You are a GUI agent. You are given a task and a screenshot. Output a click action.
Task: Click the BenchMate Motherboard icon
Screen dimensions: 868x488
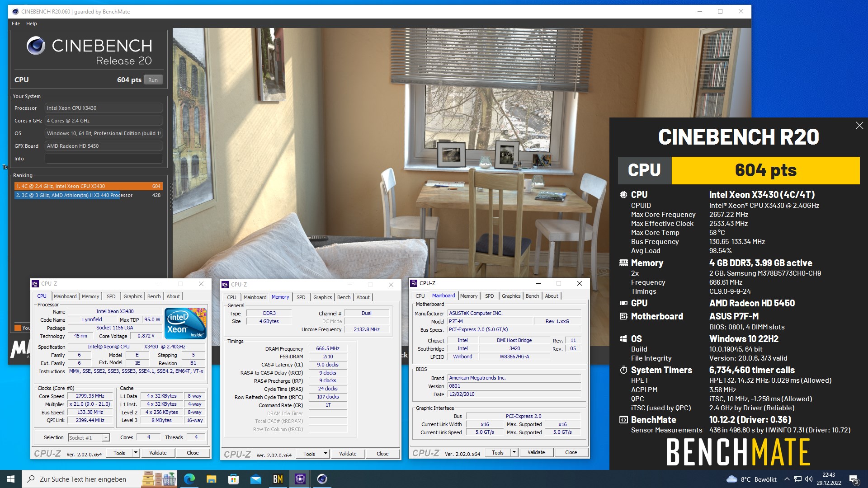[x=623, y=316]
